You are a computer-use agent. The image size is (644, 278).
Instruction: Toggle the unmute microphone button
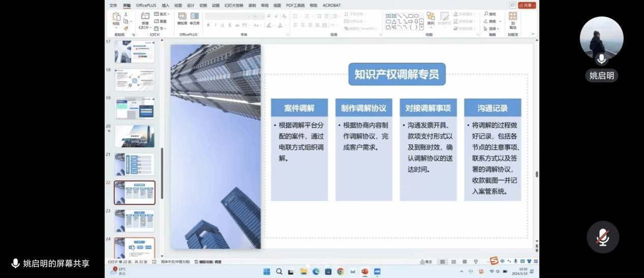[603, 237]
